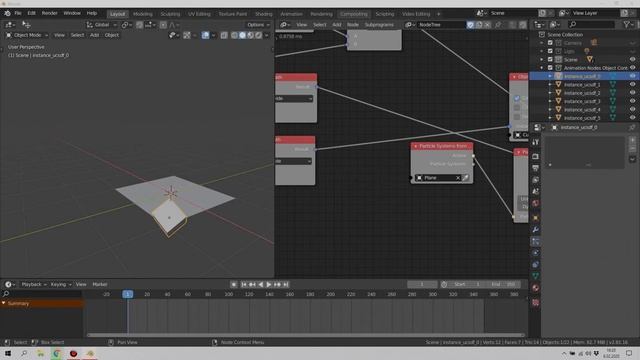
Task: Jump to next keyframe
Action: (278, 284)
